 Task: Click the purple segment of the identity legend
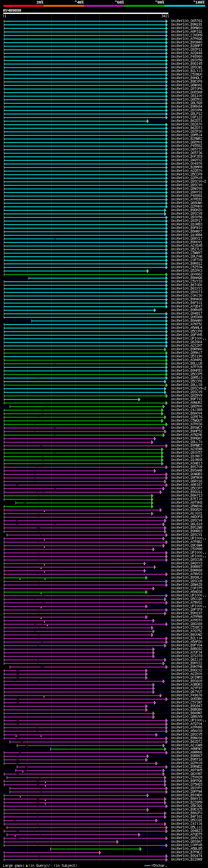(104, 6)
